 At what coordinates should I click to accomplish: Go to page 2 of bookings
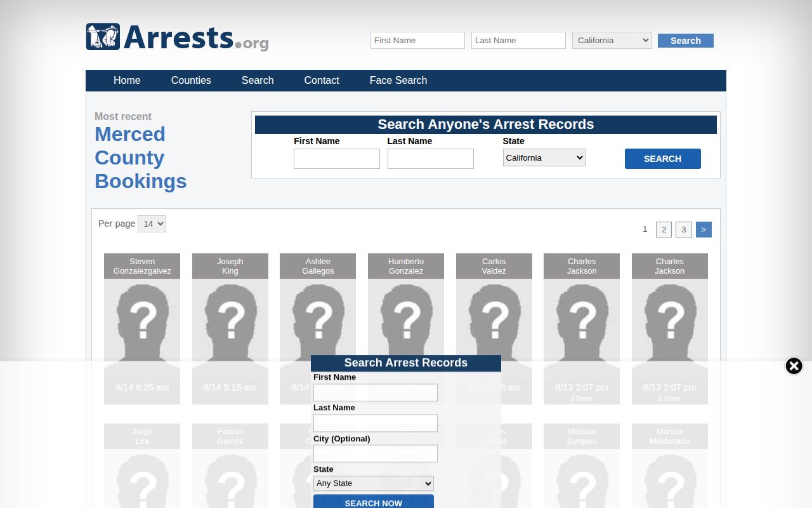664,229
